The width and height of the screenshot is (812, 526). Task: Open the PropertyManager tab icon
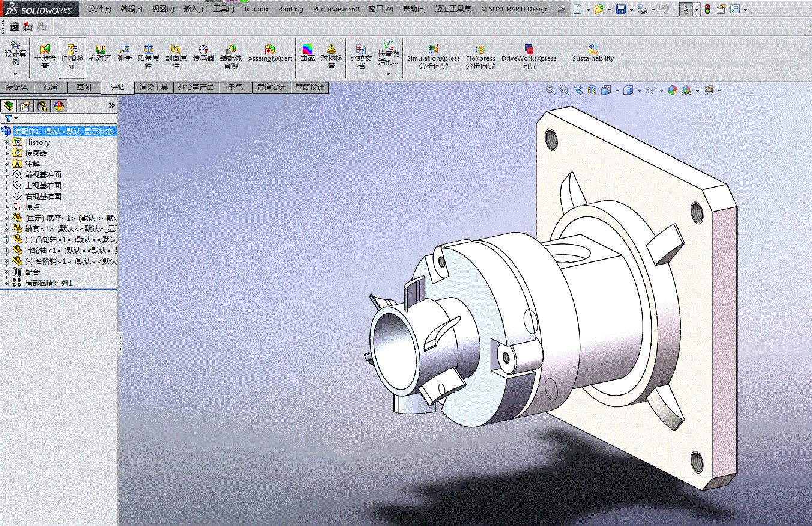pos(25,106)
